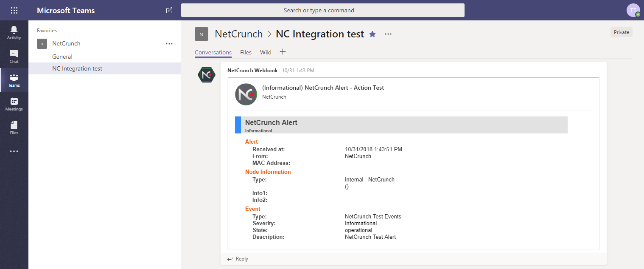The image size is (644, 269).
Task: Click NetCrunch in the channel breadcrumb
Action: [x=238, y=34]
